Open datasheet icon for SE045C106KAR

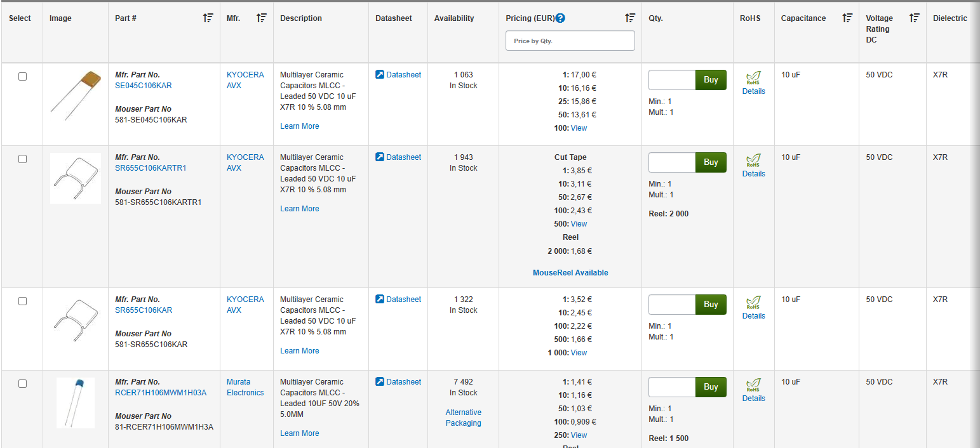click(380, 75)
